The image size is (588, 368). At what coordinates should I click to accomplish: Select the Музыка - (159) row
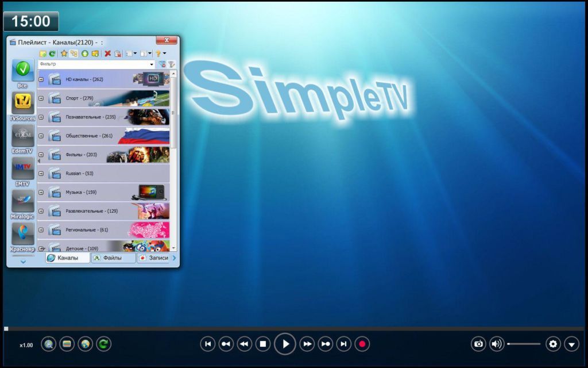(x=104, y=192)
